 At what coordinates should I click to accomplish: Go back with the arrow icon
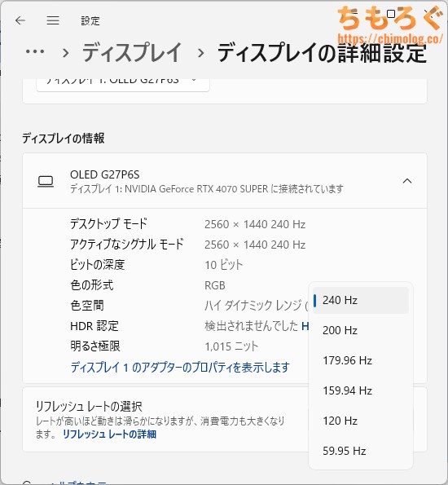pyautogui.click(x=20, y=20)
